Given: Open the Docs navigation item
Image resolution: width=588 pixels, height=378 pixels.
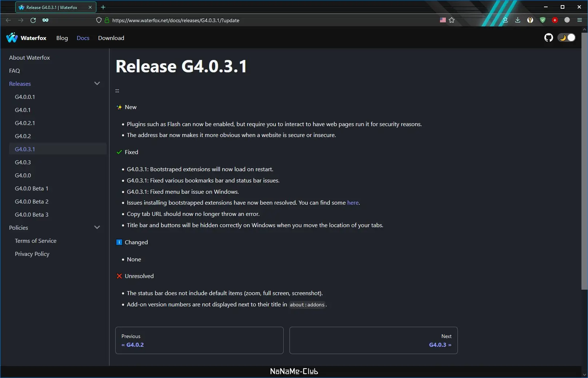Looking at the screenshot, I should pyautogui.click(x=83, y=38).
